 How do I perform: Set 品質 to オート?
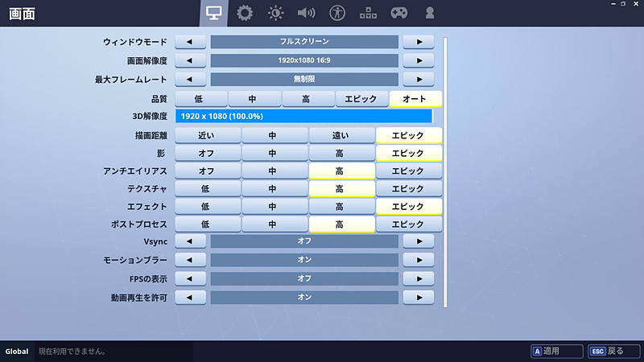(415, 99)
